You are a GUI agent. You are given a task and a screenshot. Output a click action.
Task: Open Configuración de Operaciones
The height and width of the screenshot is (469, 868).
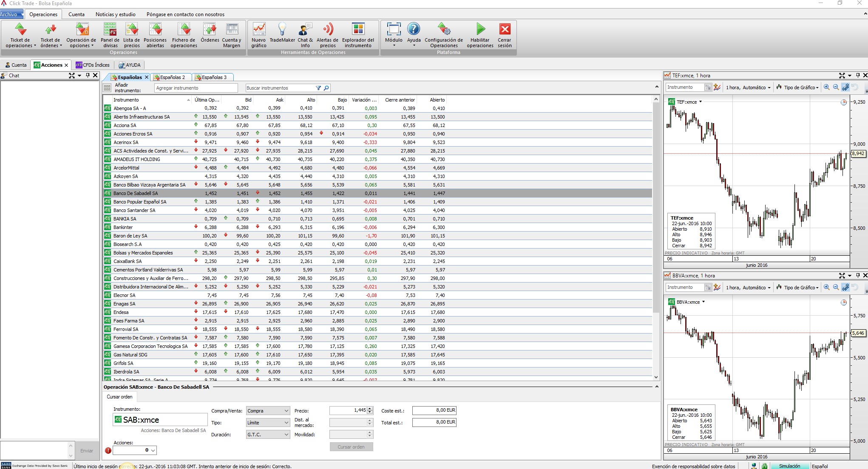[x=444, y=35]
